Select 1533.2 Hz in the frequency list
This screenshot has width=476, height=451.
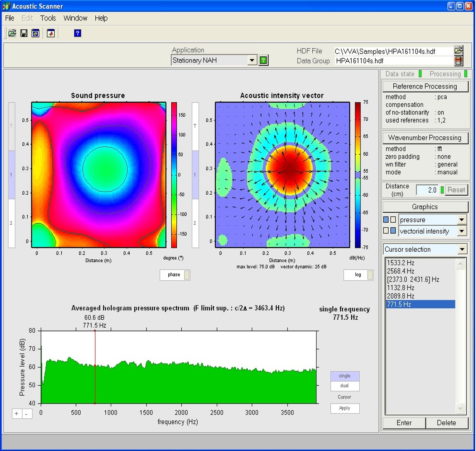(x=421, y=263)
